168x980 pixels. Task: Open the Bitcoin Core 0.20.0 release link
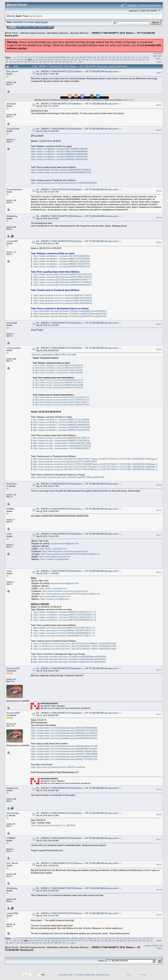tap(38, 22)
